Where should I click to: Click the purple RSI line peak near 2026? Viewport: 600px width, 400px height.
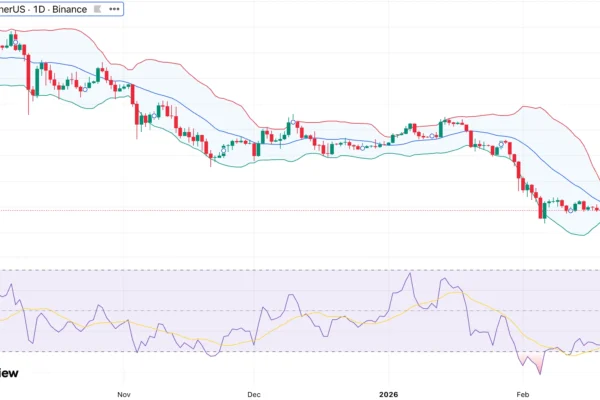[409, 274]
